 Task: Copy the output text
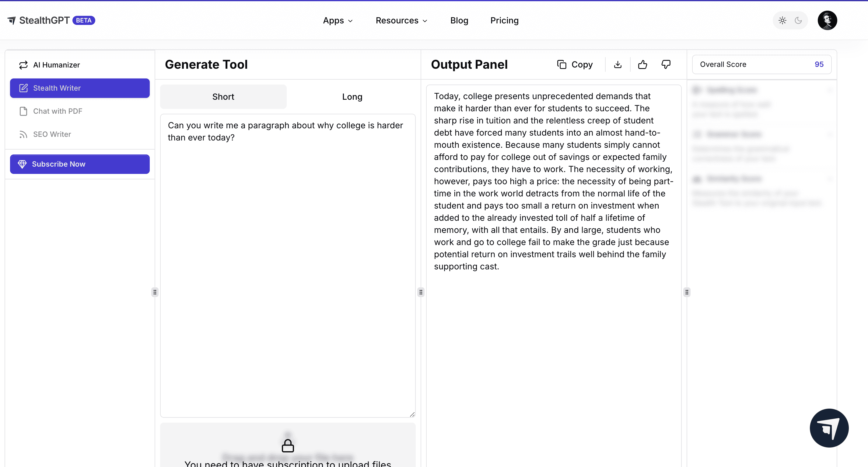coord(575,64)
